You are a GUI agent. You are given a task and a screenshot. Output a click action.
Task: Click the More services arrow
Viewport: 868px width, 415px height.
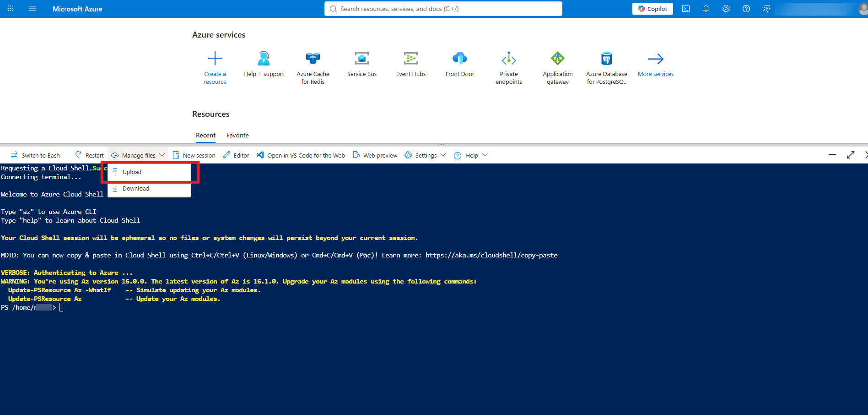656,59
